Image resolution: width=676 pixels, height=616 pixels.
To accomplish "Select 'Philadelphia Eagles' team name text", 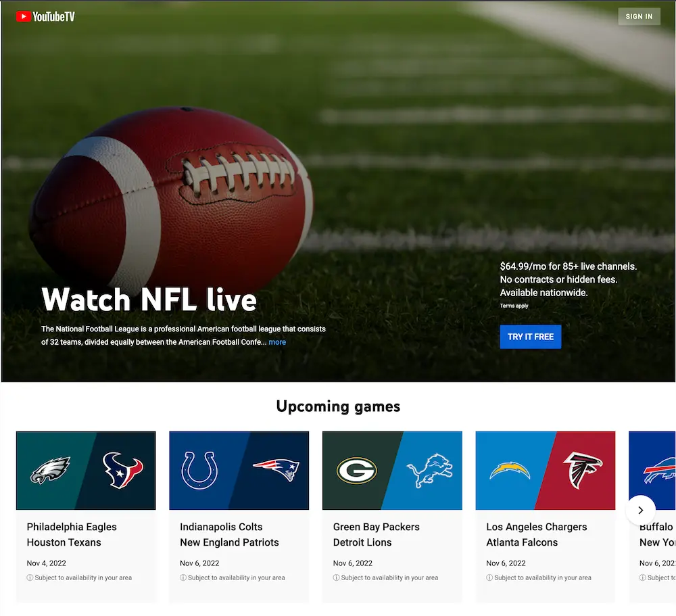I will [x=72, y=527].
